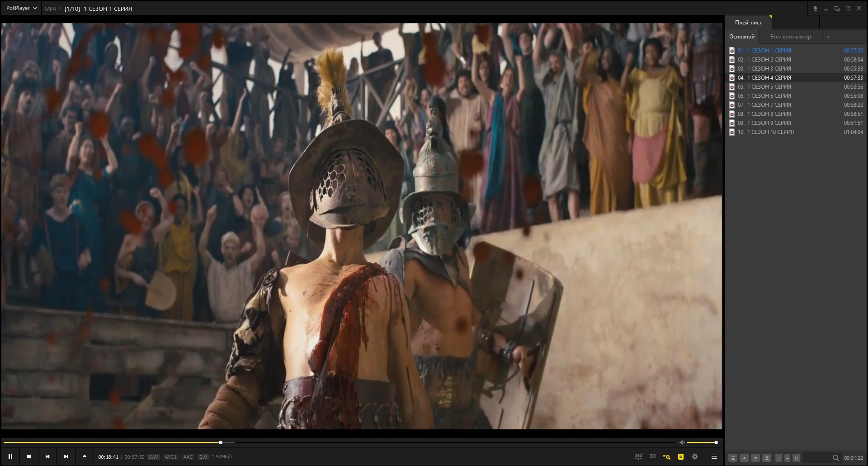Switch to the Основной playlist tab
The height and width of the screenshot is (466, 868).
pyautogui.click(x=742, y=37)
